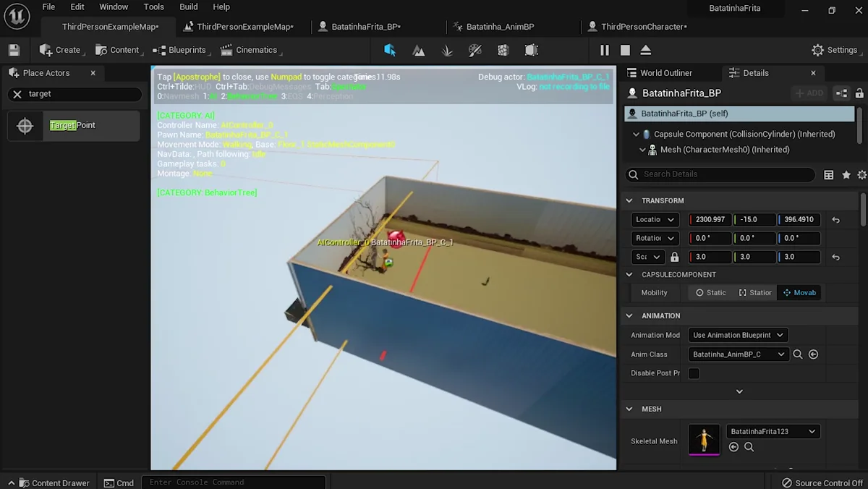Switch to Brush Editing mode icon
Image resolution: width=868 pixels, height=489 pixels.
pyautogui.click(x=532, y=50)
